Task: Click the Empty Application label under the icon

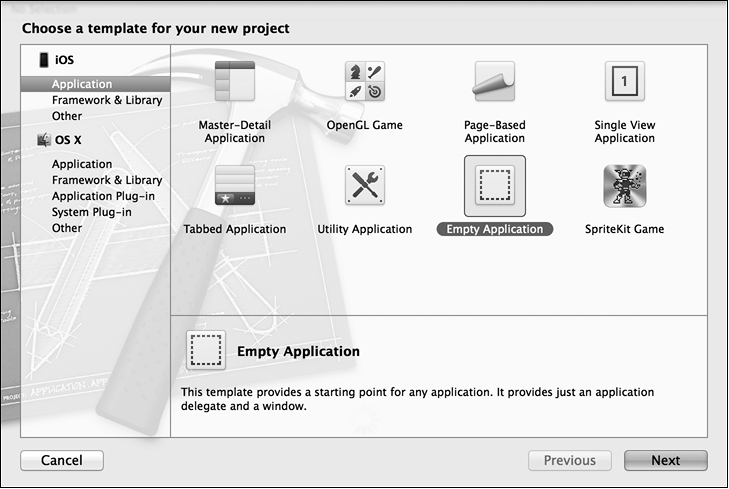Action: click(x=494, y=229)
